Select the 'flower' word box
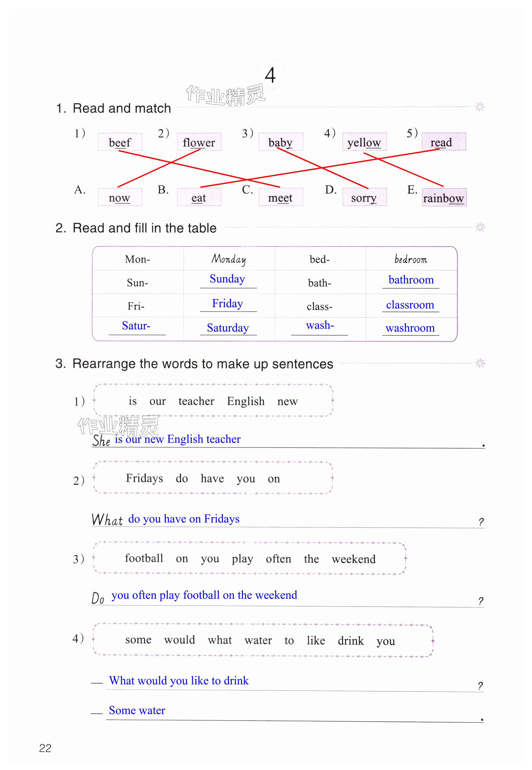The image size is (532, 770). coord(199,142)
